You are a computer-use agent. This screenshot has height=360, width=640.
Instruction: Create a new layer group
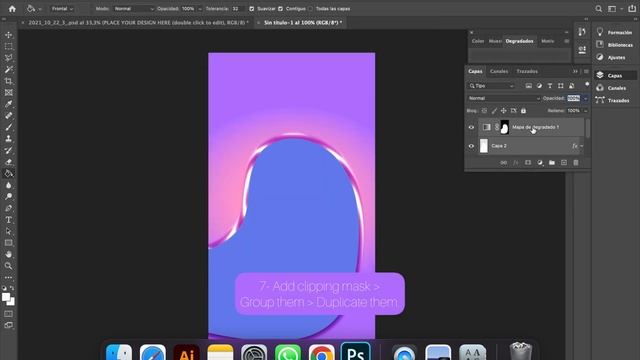[552, 162]
